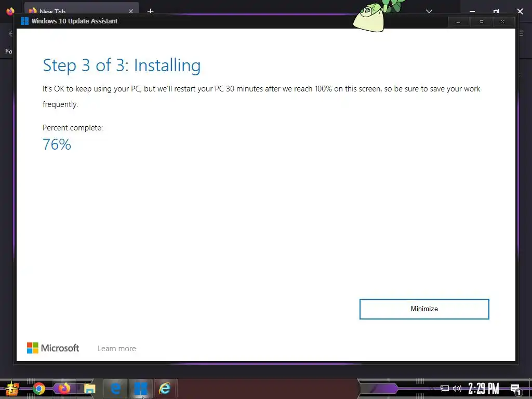Select the Windows Update Assistant taskbar icon

point(140,389)
